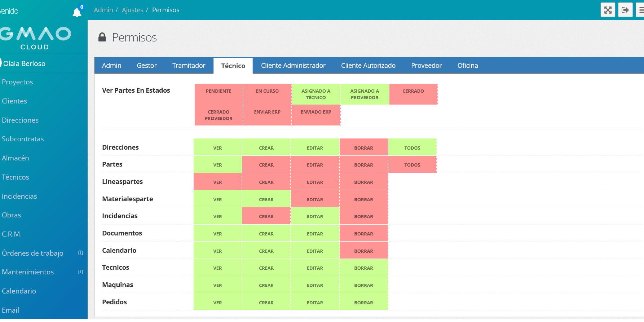Switch to the Cliente Administrador tab
The image size is (644, 322).
point(293,66)
